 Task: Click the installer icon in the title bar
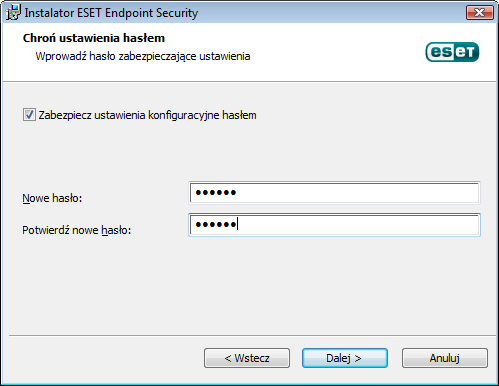click(13, 13)
